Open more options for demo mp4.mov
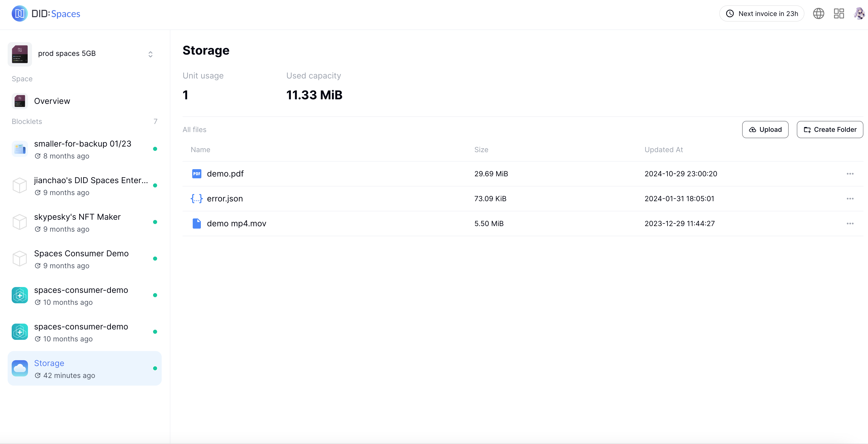 (x=850, y=224)
